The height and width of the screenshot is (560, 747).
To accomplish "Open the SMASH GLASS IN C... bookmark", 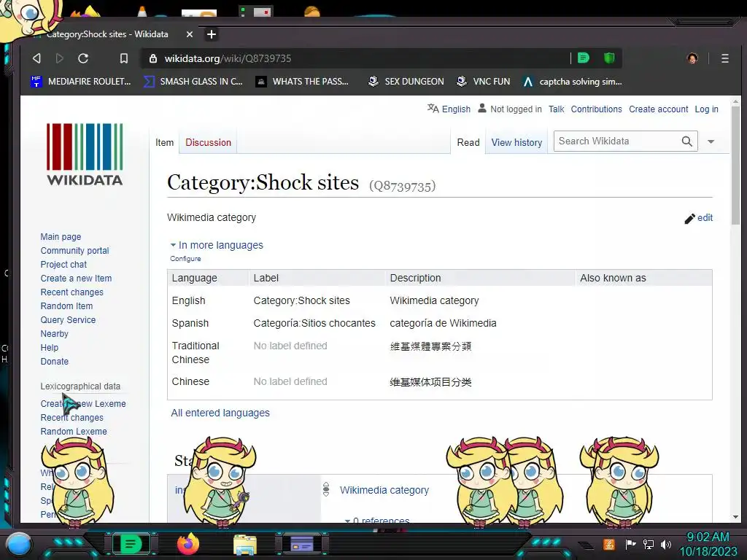I will click(193, 82).
